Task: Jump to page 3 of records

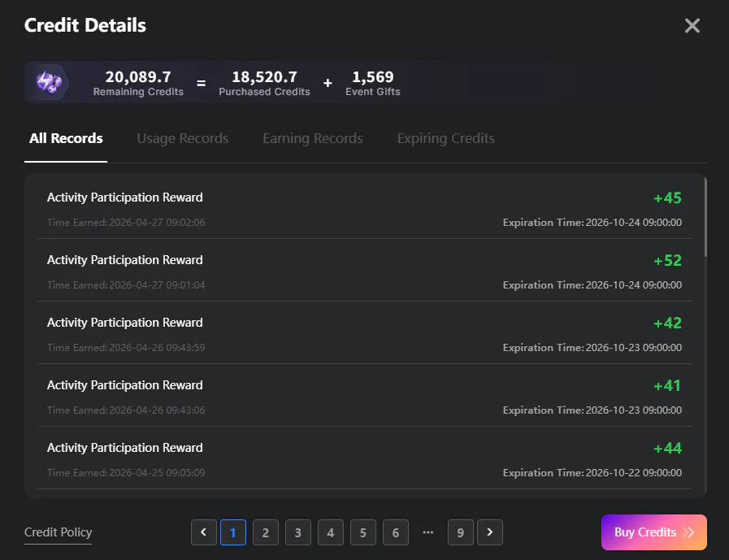Action: (x=297, y=532)
